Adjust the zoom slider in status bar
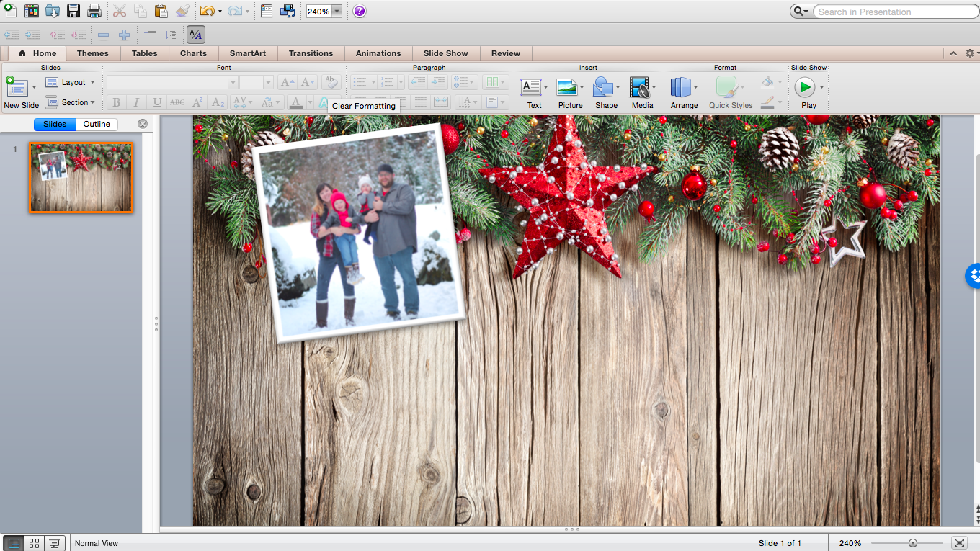 point(913,543)
